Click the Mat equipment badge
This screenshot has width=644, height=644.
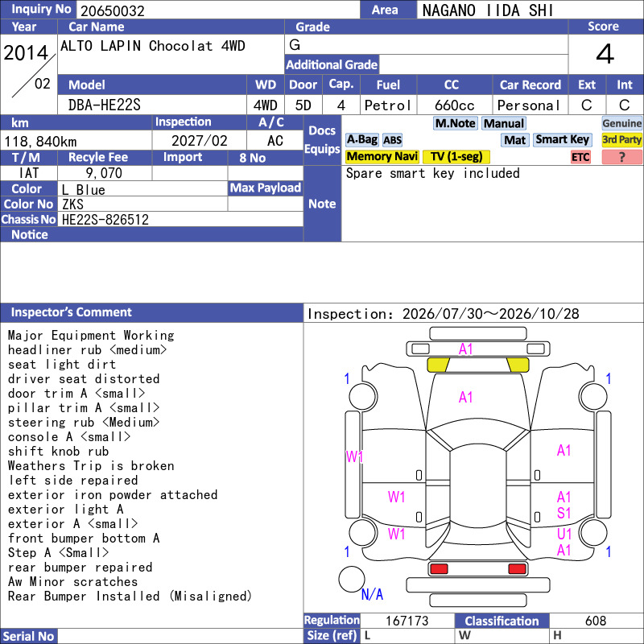[x=514, y=140]
